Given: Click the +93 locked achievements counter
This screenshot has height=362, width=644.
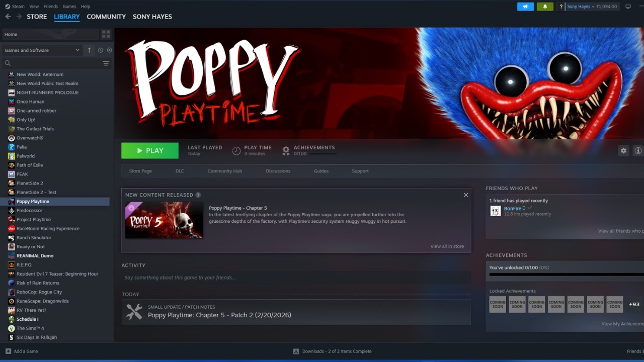Looking at the screenshot, I should (634, 304).
